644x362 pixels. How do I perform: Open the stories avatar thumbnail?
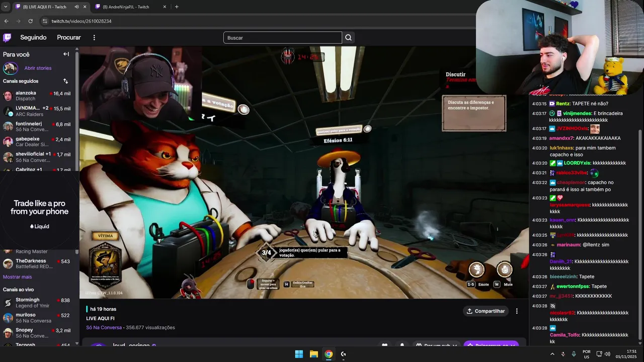pos(10,68)
